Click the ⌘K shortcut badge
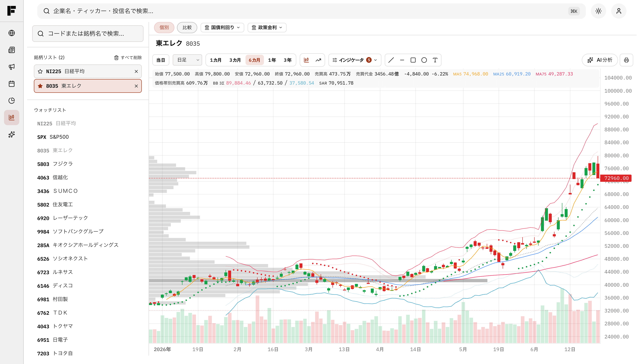 574,11
